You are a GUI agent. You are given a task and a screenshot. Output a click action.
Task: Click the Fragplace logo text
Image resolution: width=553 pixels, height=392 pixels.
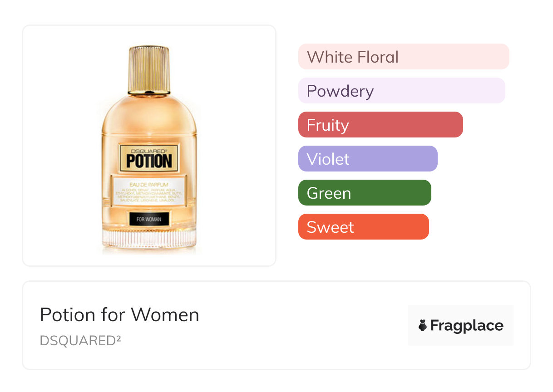(x=467, y=325)
